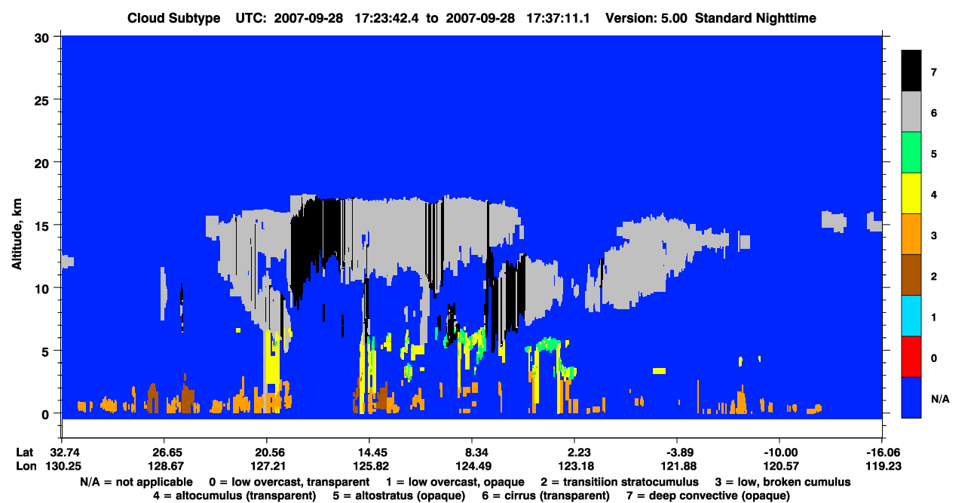Click the orange legend swatch labeled 3
Image resolution: width=980 pixels, height=503 pixels.
click(911, 235)
